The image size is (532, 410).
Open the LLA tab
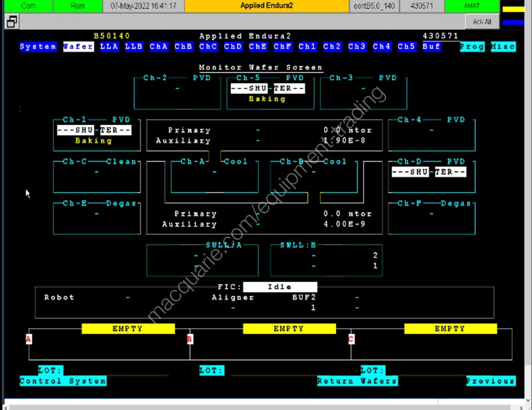[x=109, y=47]
